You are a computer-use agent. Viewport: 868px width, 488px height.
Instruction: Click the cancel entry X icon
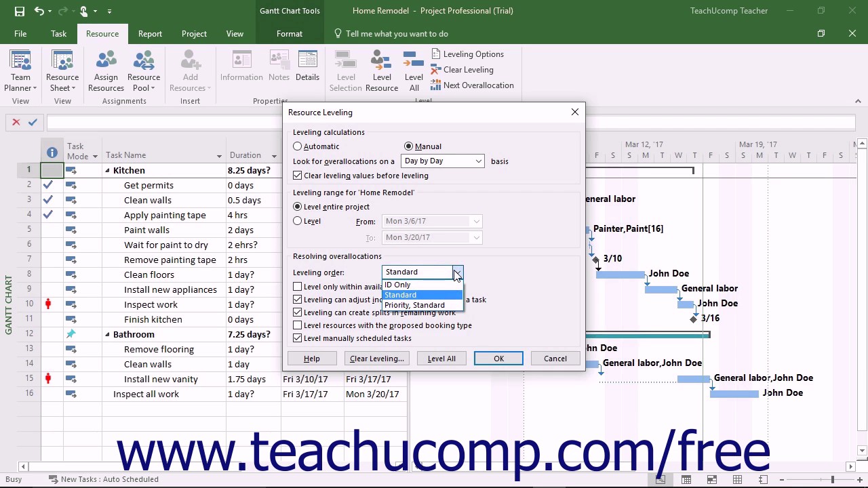(16, 122)
